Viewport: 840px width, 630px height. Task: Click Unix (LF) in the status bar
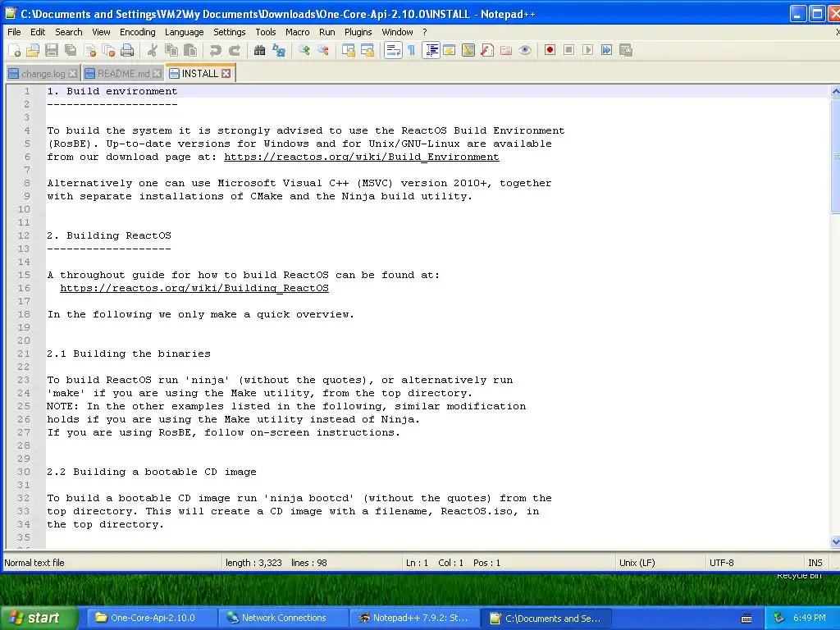[637, 563]
